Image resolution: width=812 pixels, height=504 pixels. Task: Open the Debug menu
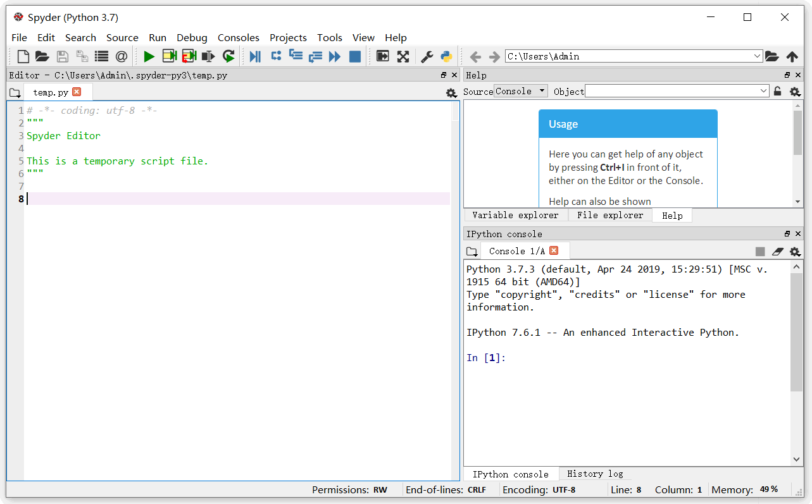point(192,37)
